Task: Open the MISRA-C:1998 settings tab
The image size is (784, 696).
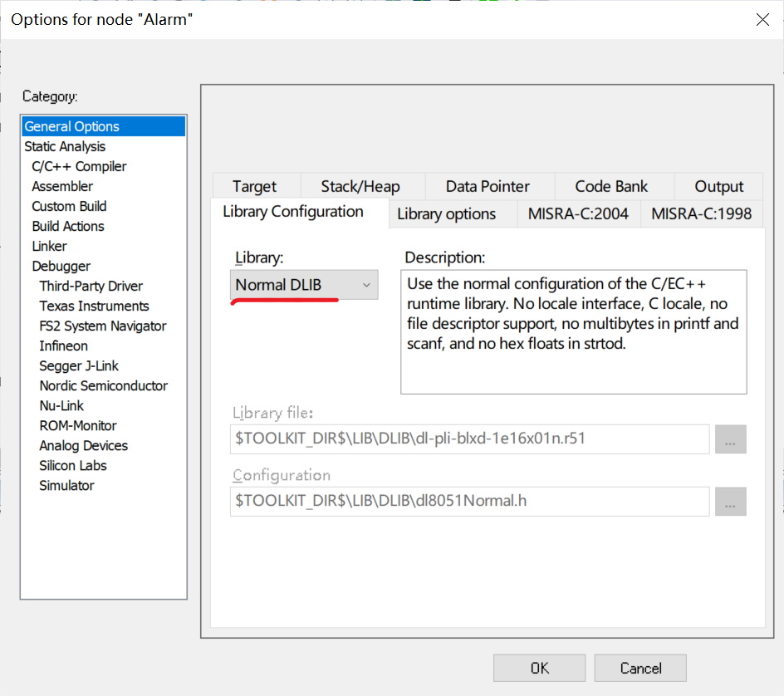Action: [x=703, y=213]
